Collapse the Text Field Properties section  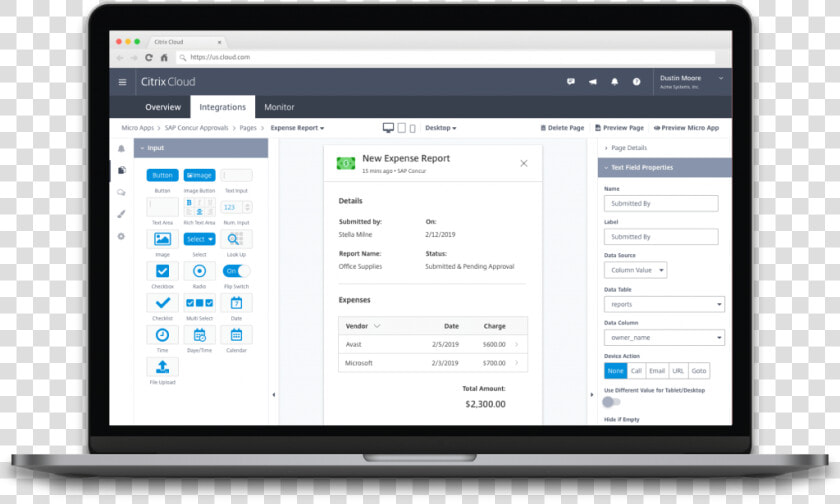(665, 168)
